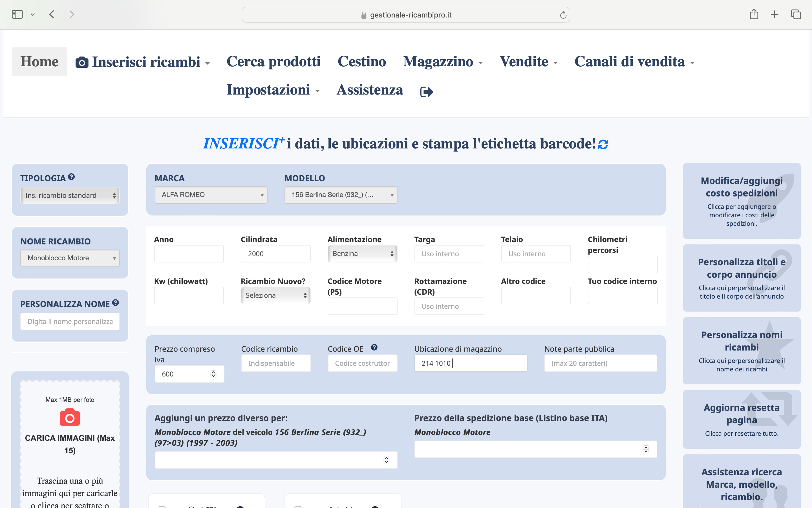
Task: Reload the page using the address bar icon
Action: point(563,15)
